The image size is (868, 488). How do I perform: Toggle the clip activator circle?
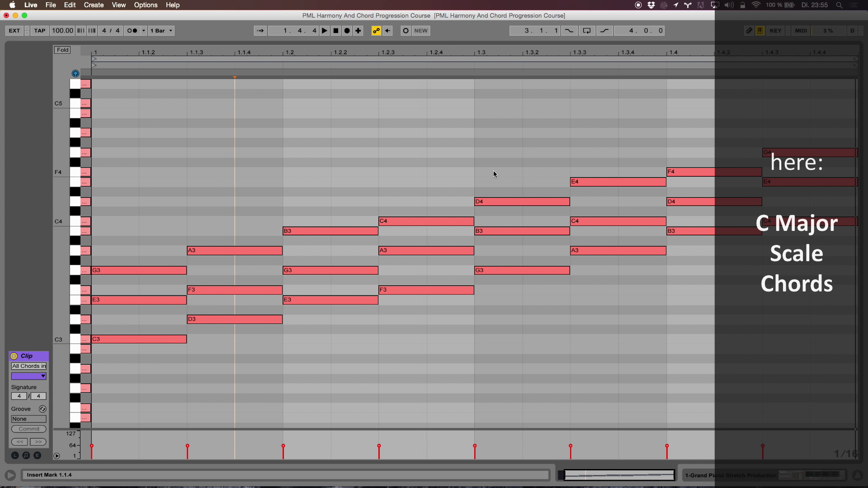coord(14,356)
